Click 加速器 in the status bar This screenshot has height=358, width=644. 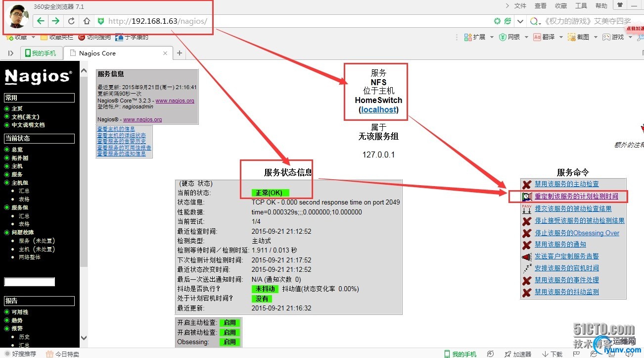(517, 354)
